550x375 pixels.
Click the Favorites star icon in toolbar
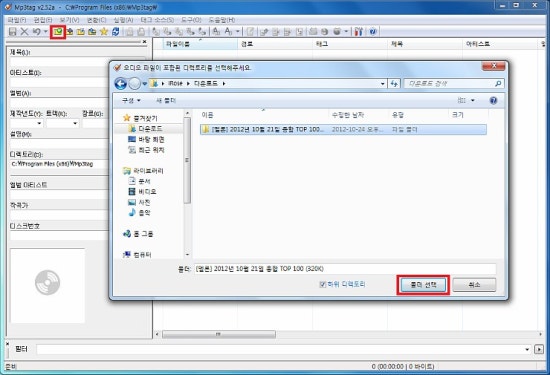[104, 32]
